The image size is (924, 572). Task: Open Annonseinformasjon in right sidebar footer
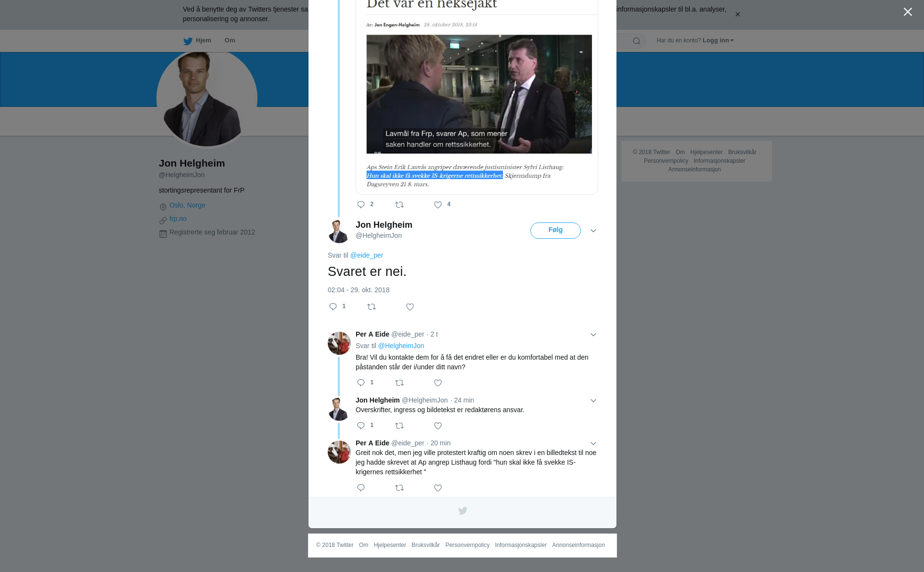click(694, 169)
